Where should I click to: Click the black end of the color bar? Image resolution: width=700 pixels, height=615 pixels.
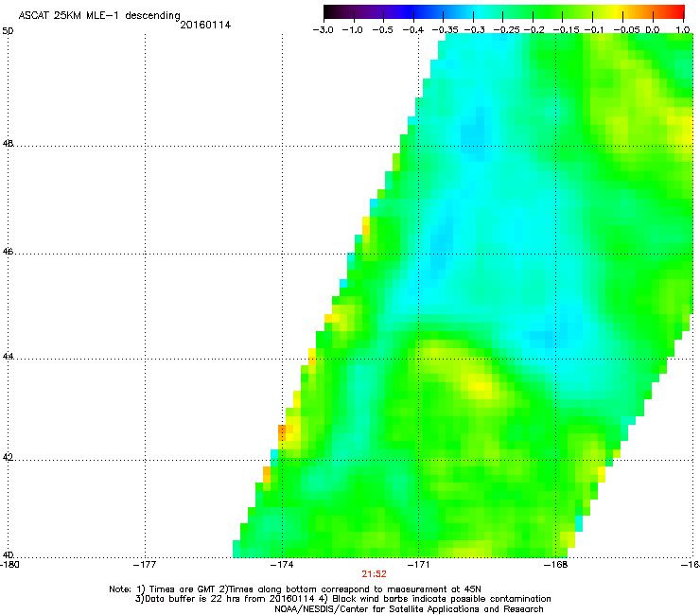click(x=330, y=11)
